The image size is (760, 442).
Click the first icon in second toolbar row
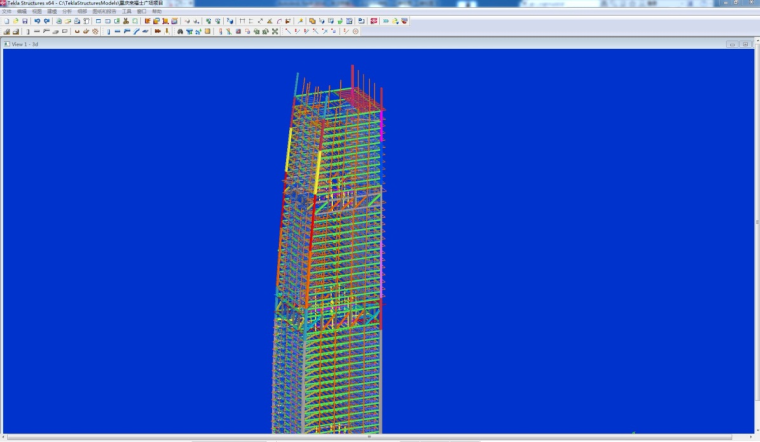tap(6, 31)
